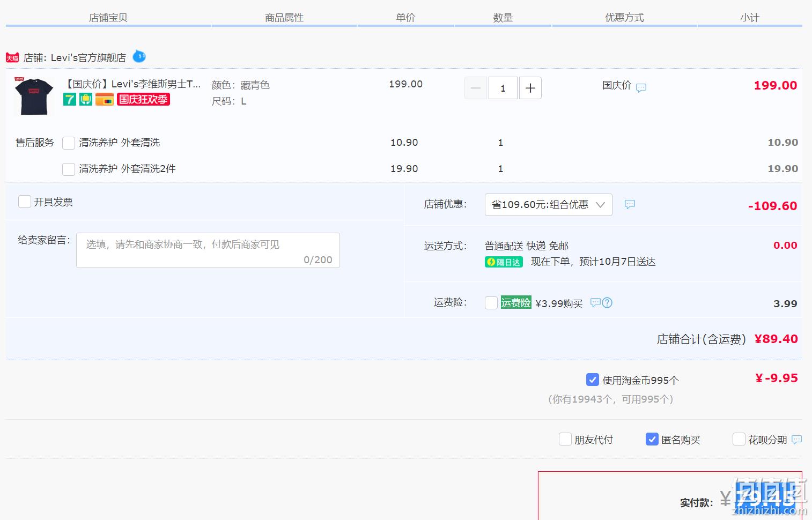Screen dimensions: 812x520
Task: Enable the 朋友代付 checkbox
Action: point(565,439)
